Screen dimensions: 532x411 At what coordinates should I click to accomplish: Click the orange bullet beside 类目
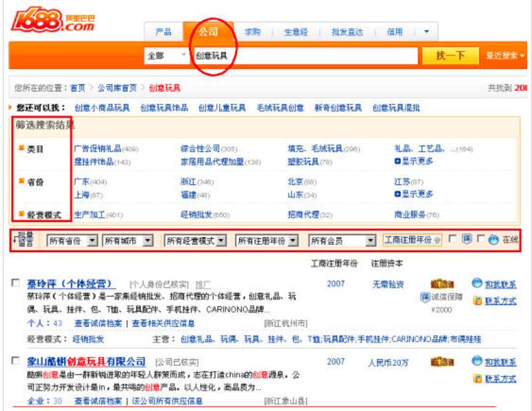pos(22,148)
